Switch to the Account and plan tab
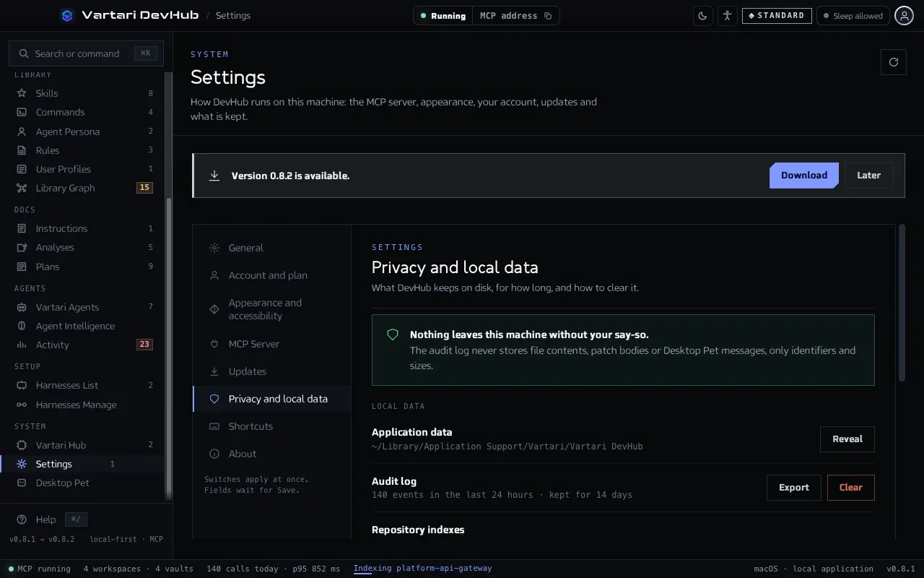924x578 pixels. 271,275
